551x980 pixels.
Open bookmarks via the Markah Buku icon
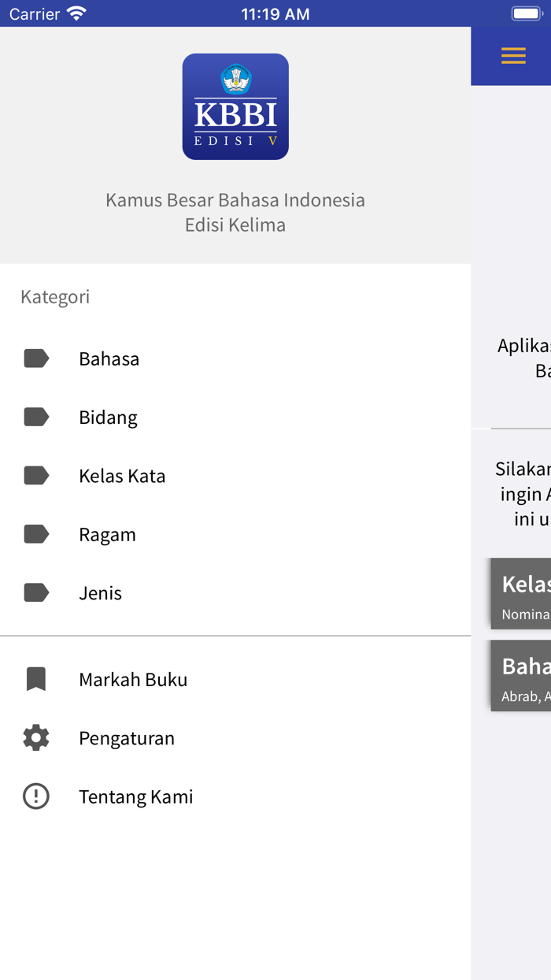[36, 678]
